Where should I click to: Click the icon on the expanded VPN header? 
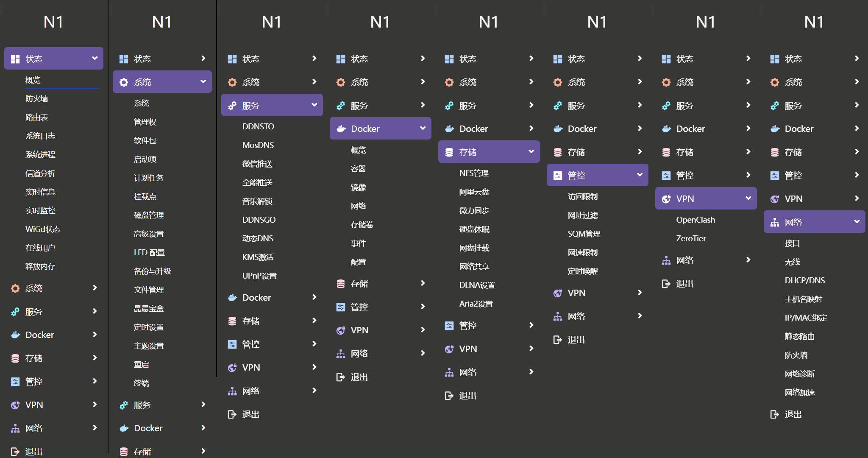[666, 199]
